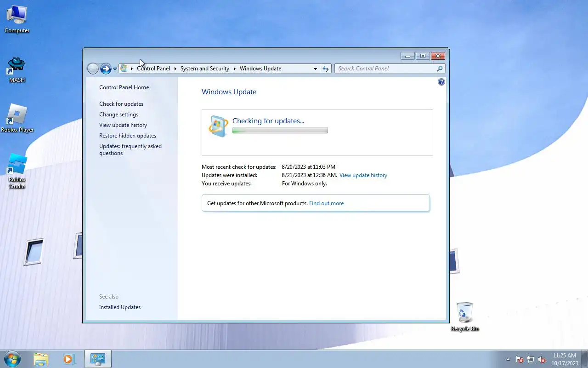This screenshot has width=588, height=368.
Task: Open the Recycle Bin icon
Action: [x=465, y=316]
